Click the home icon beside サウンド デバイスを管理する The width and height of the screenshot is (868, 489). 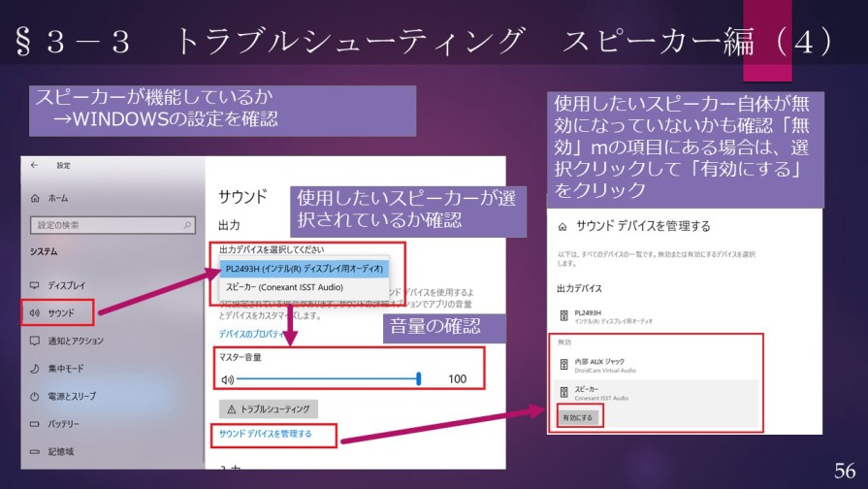(563, 226)
